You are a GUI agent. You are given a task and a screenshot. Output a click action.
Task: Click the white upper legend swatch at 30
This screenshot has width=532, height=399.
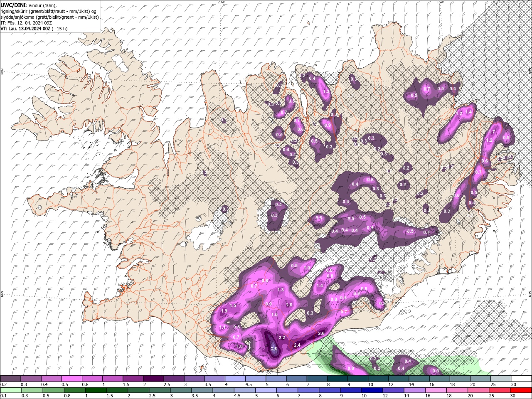pyautogui.click(x=522, y=379)
